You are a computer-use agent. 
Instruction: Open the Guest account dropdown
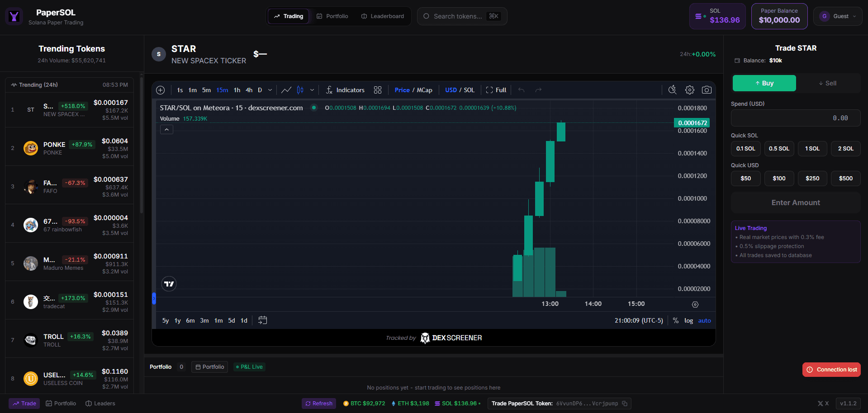[x=838, y=16]
